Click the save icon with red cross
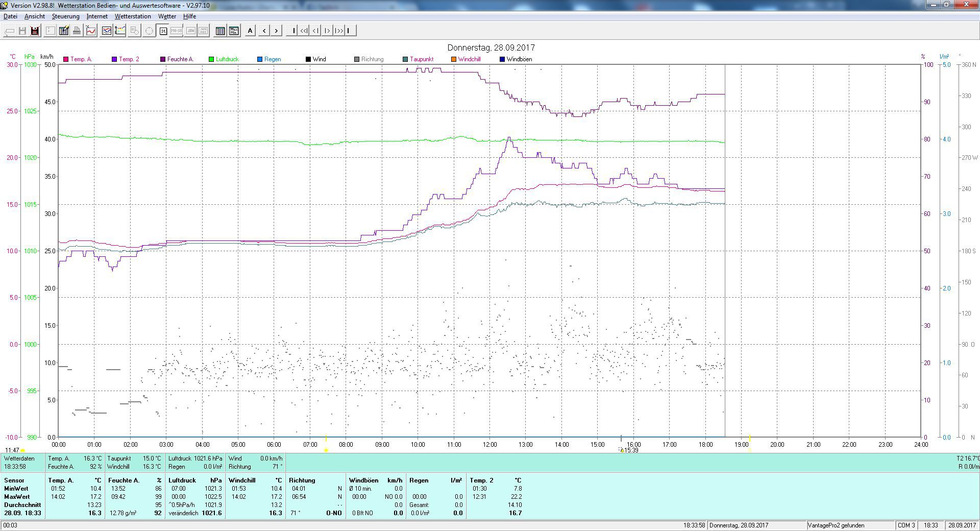980x531 pixels. (x=35, y=31)
